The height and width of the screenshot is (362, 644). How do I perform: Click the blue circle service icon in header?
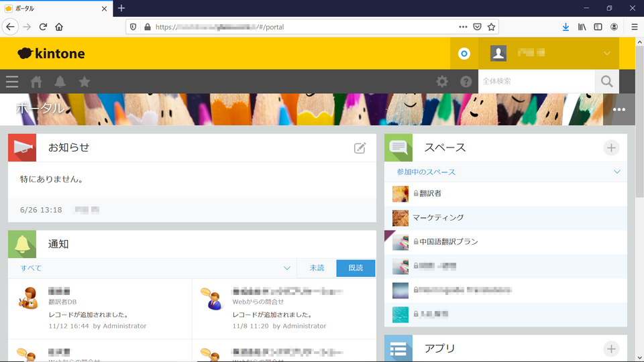[464, 54]
